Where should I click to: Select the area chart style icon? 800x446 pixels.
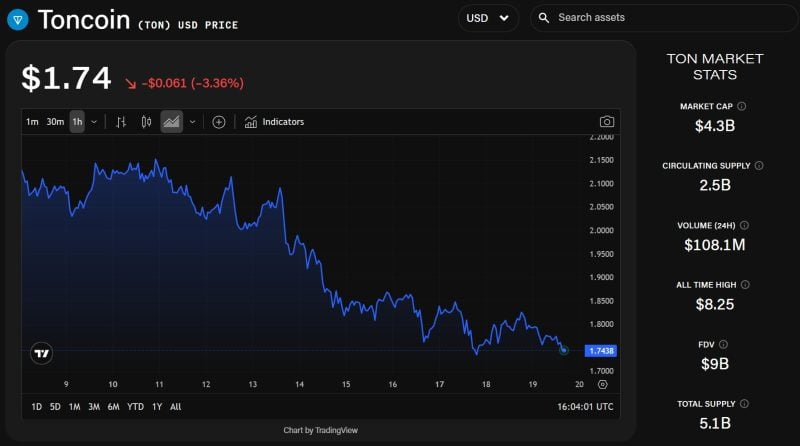click(171, 122)
